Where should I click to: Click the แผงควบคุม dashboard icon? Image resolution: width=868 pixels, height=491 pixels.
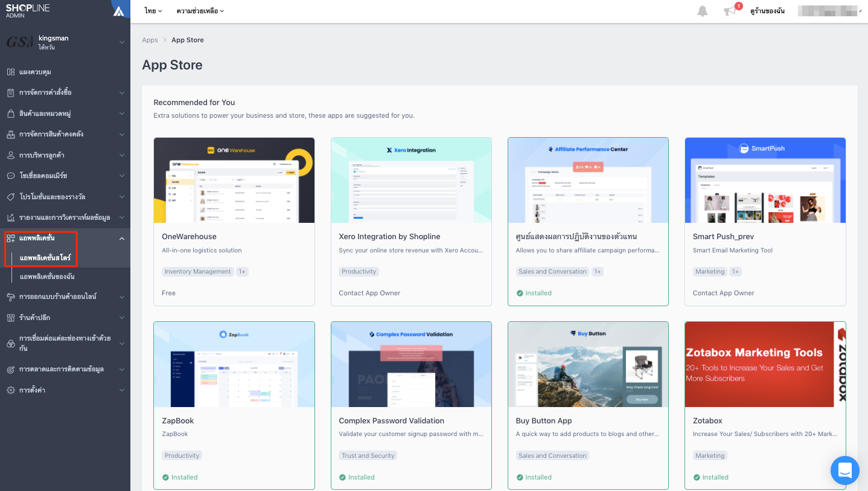(11, 72)
